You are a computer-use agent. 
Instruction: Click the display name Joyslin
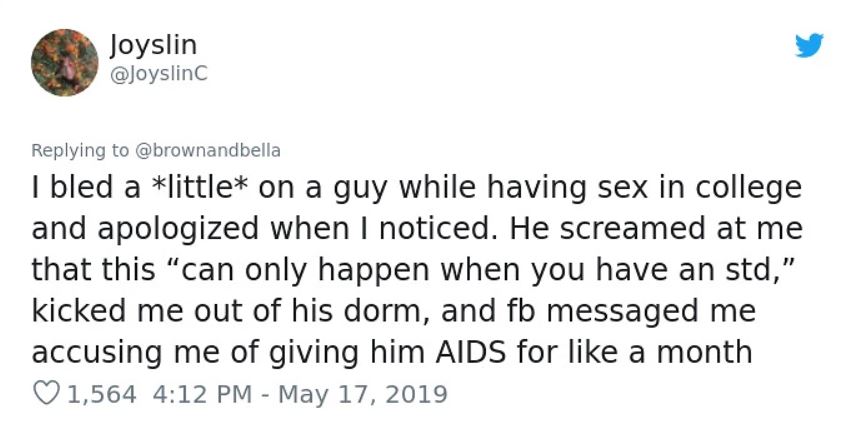[x=153, y=45]
